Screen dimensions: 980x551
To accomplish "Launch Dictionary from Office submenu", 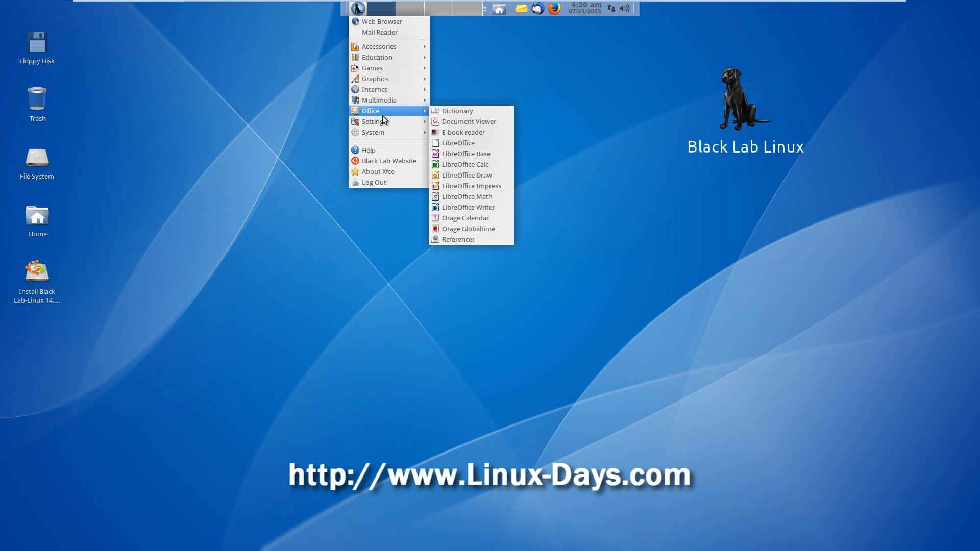I will 472,111.
